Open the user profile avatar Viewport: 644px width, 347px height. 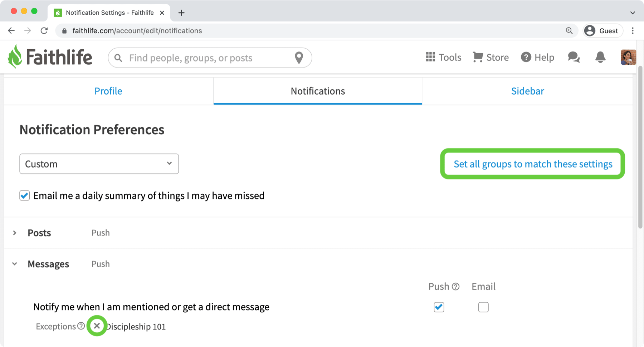click(x=628, y=57)
